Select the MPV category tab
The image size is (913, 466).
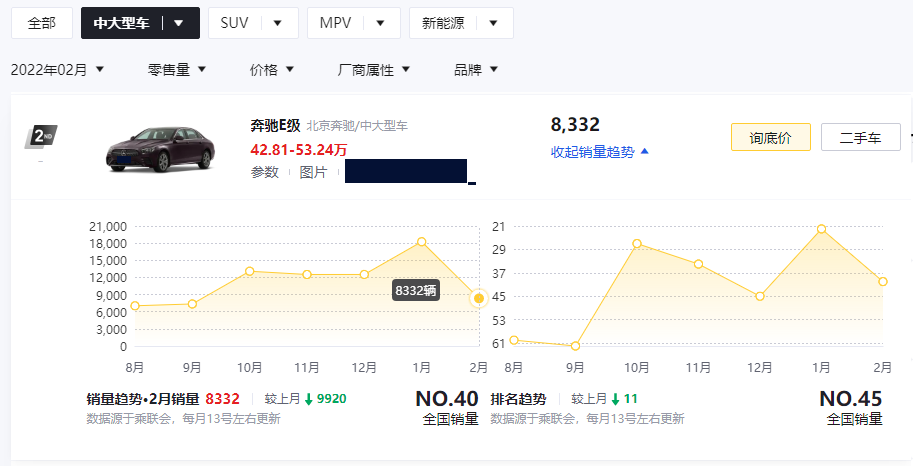coord(335,23)
